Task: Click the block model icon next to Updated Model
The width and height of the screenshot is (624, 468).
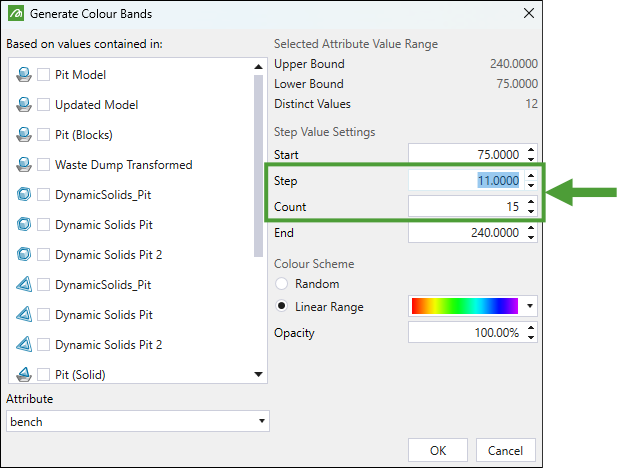Action: pyautogui.click(x=24, y=104)
